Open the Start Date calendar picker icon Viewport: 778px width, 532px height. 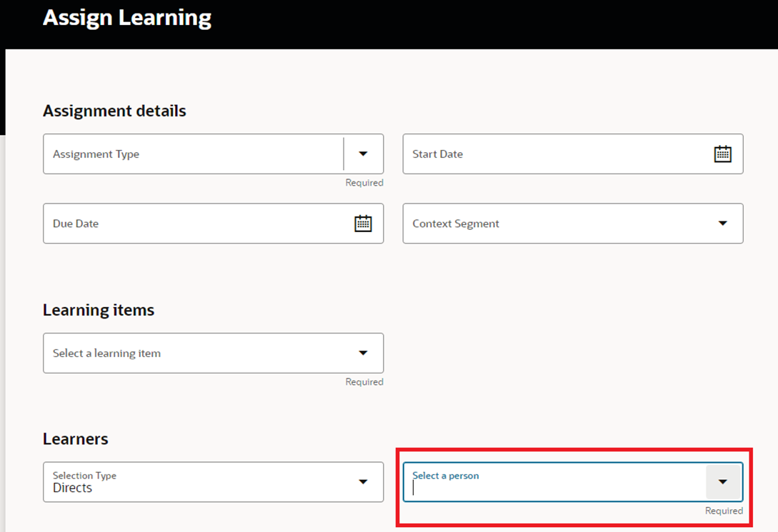coord(722,154)
